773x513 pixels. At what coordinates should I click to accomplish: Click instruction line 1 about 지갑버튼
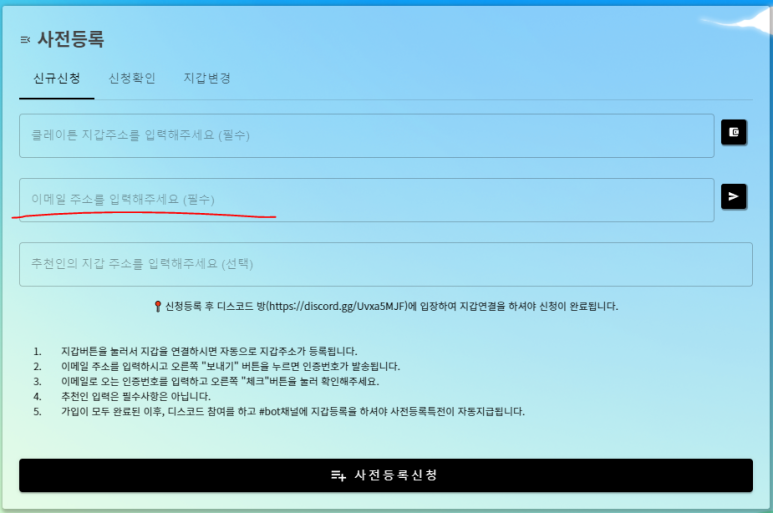point(209,351)
